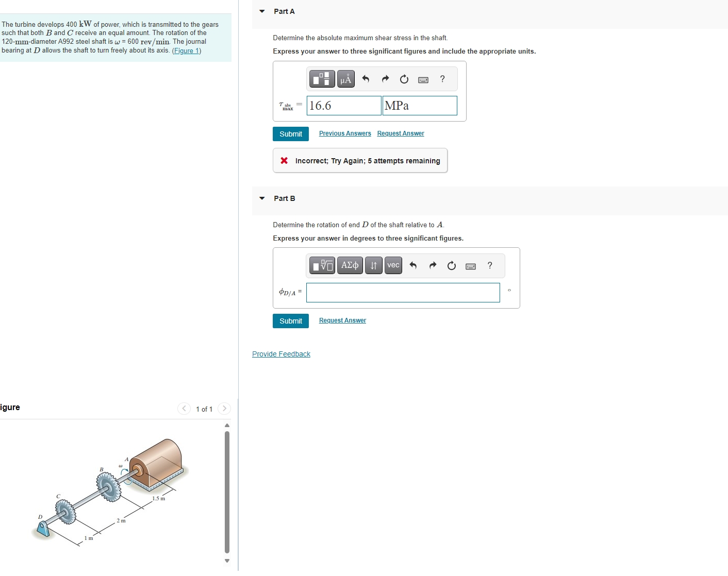Click the 'Incorrect; Try Again' feedback message
This screenshot has width=728, height=576.
coord(360,161)
